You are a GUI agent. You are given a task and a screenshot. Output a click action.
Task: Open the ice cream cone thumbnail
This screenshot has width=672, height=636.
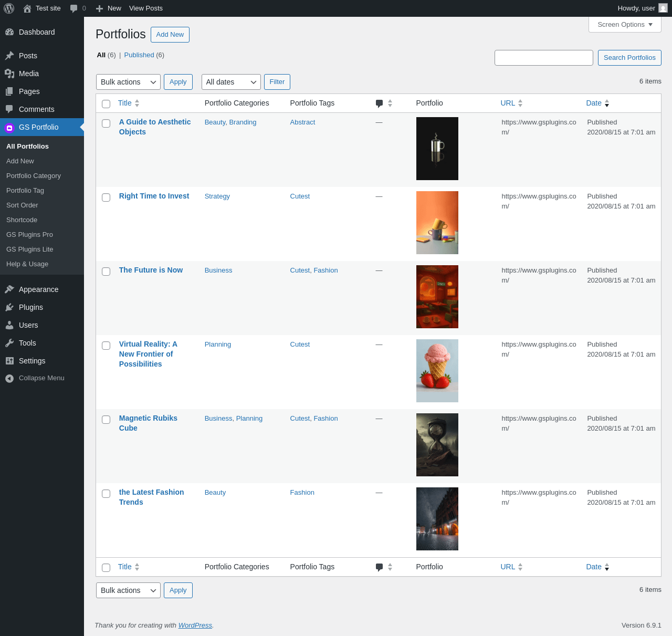(437, 371)
